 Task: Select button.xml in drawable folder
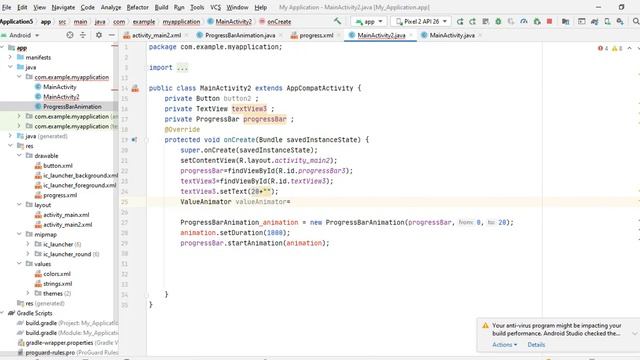coord(58,165)
